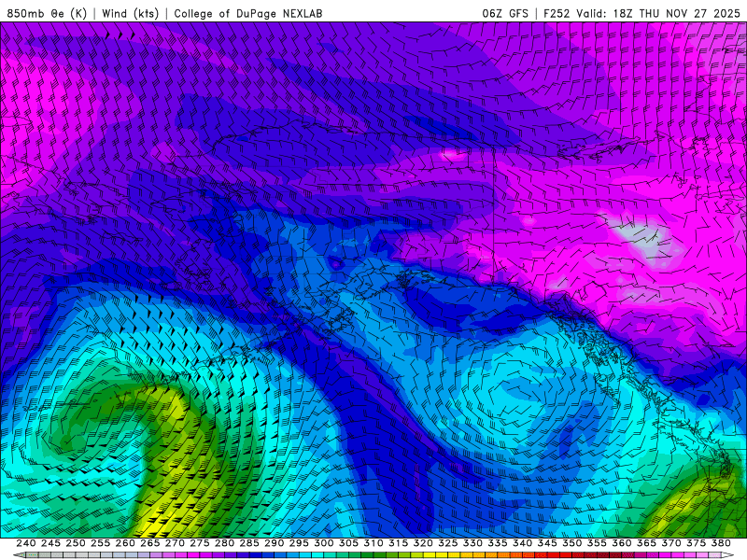Screen dimensions: 747x560
Task: Click the 310 colorbar value label
Action: 373,543
